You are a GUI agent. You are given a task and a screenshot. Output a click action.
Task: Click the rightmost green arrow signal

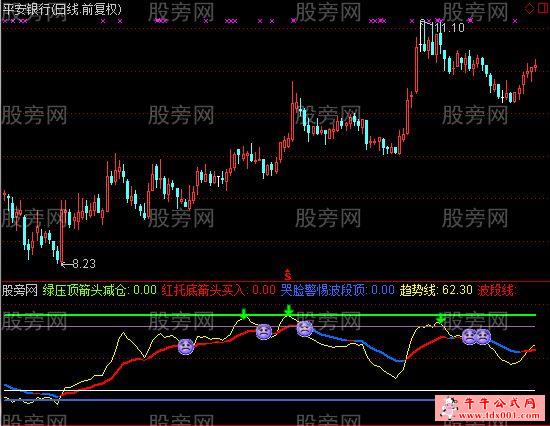pyautogui.click(x=441, y=318)
